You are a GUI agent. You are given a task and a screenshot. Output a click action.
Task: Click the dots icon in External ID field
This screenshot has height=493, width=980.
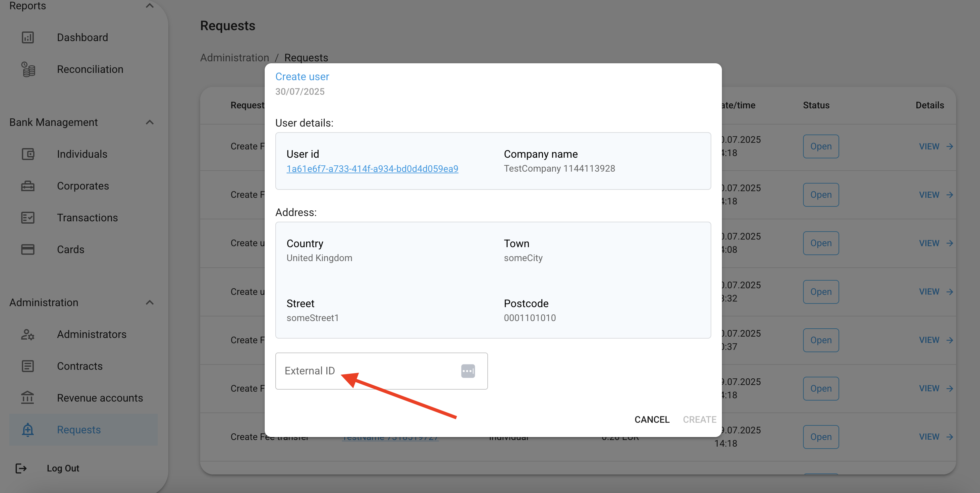coord(468,371)
